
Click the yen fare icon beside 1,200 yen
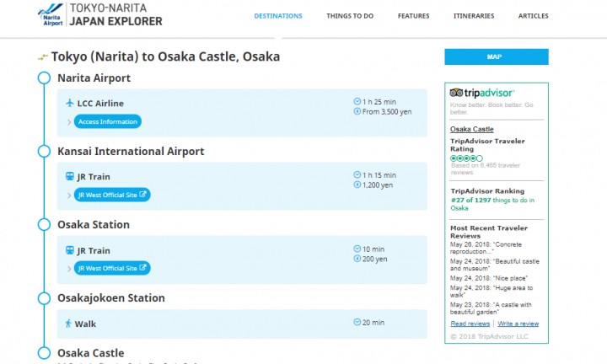357,185
